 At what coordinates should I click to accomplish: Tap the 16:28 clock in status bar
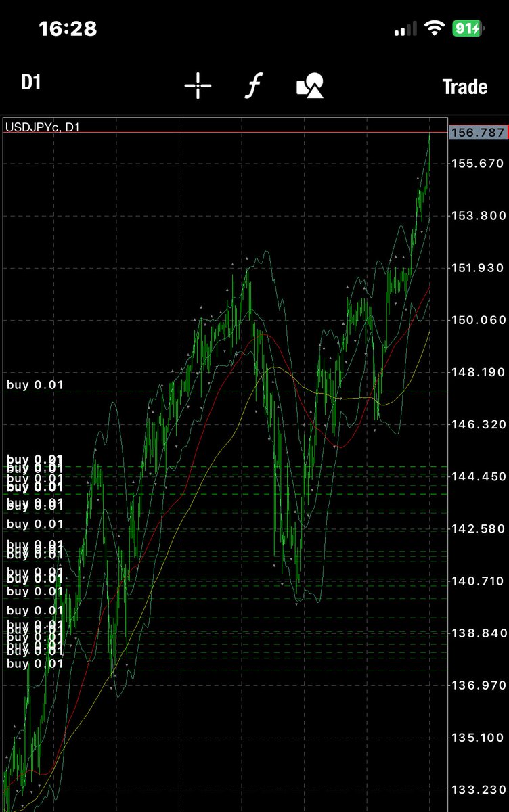(x=68, y=28)
